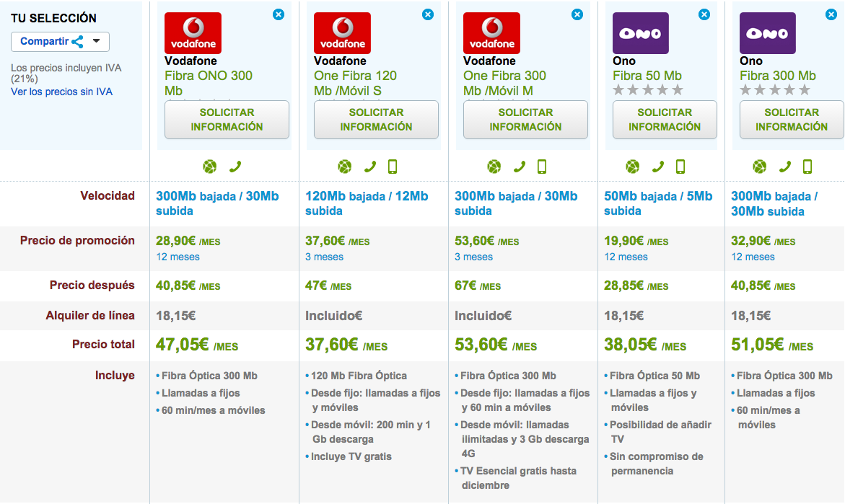The image size is (845, 504).
Task: Click globe icon under Ono Fibra 300 Mb
Action: pyautogui.click(x=759, y=167)
